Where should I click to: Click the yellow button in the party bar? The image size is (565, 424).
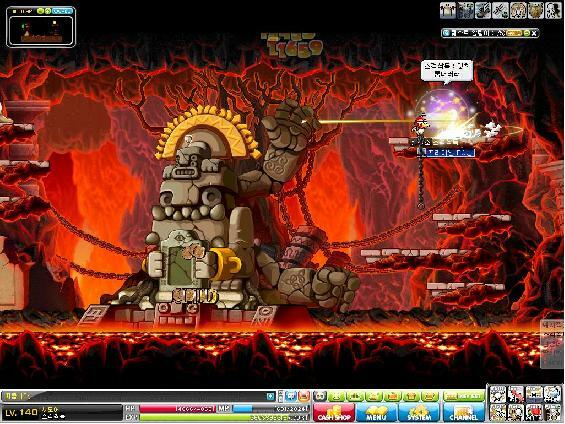pos(514,33)
